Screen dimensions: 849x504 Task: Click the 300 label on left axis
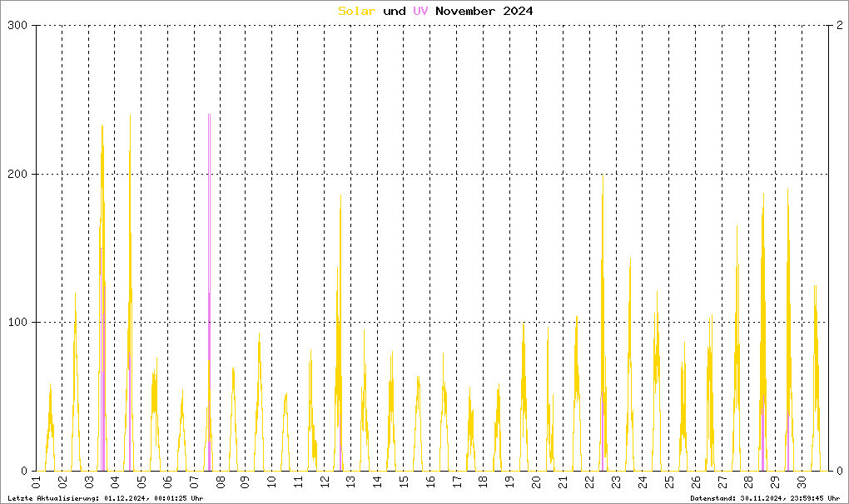pyautogui.click(x=18, y=26)
